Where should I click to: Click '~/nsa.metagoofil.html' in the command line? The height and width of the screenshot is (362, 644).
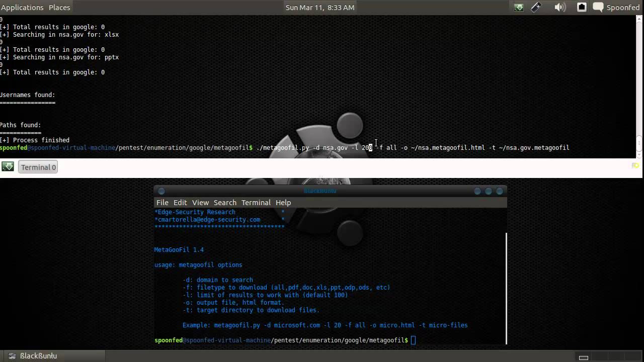tap(448, 148)
